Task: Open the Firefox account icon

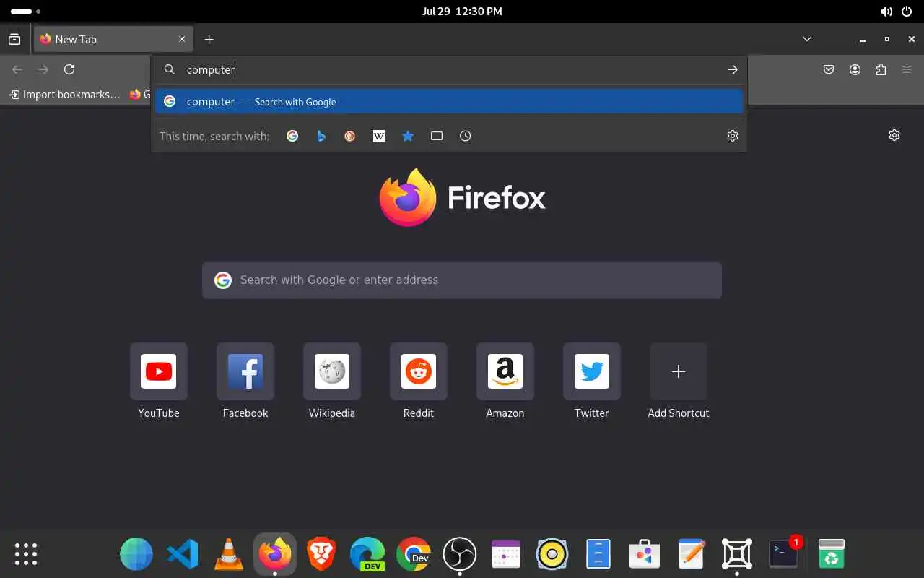Action: pyautogui.click(x=855, y=69)
